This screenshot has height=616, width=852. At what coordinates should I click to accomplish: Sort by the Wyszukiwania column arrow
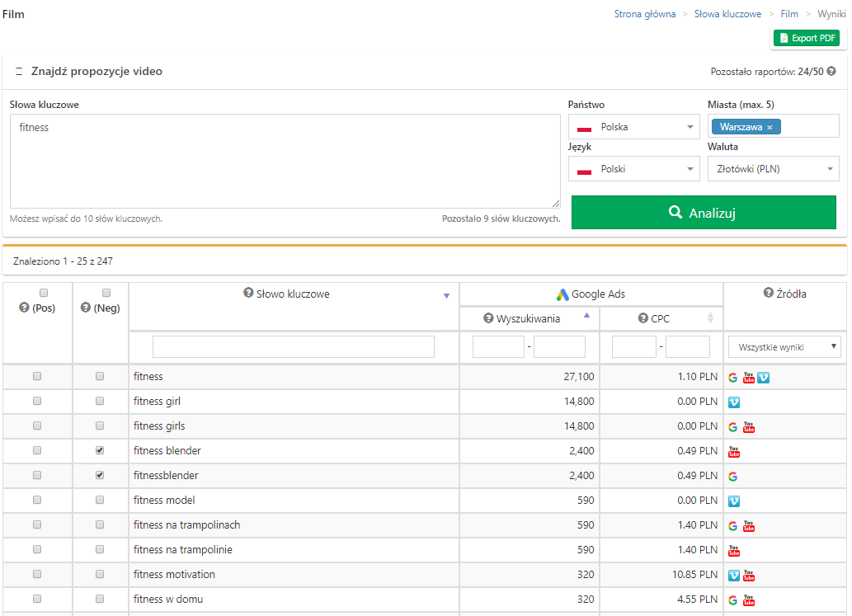587,316
